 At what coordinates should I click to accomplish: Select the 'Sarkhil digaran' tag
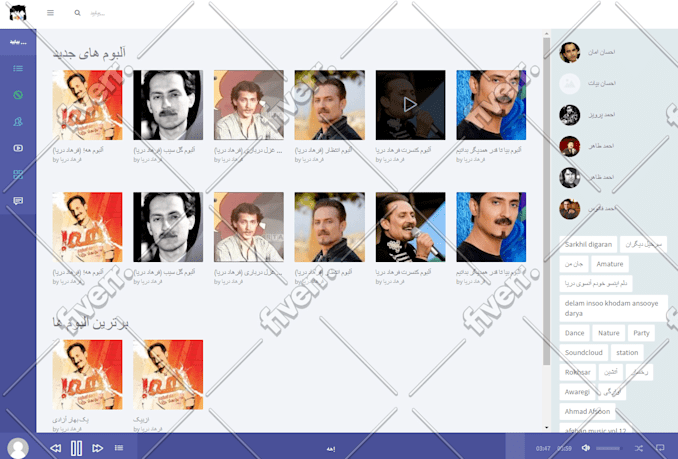pyautogui.click(x=588, y=244)
